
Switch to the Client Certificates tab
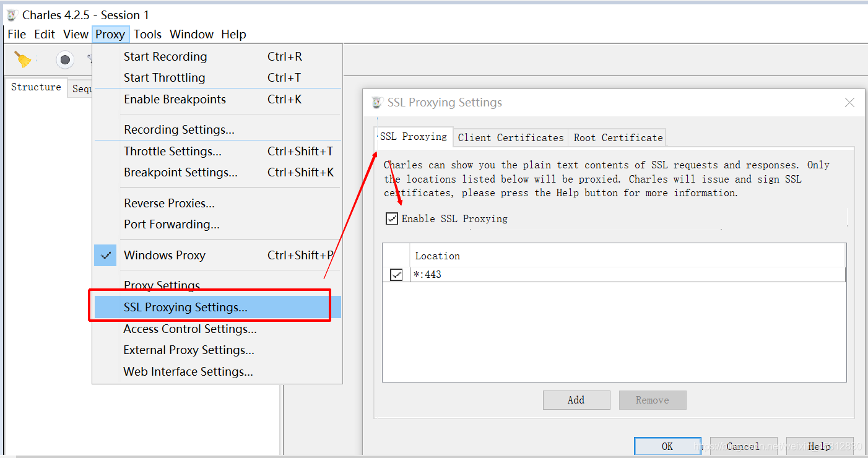click(511, 137)
